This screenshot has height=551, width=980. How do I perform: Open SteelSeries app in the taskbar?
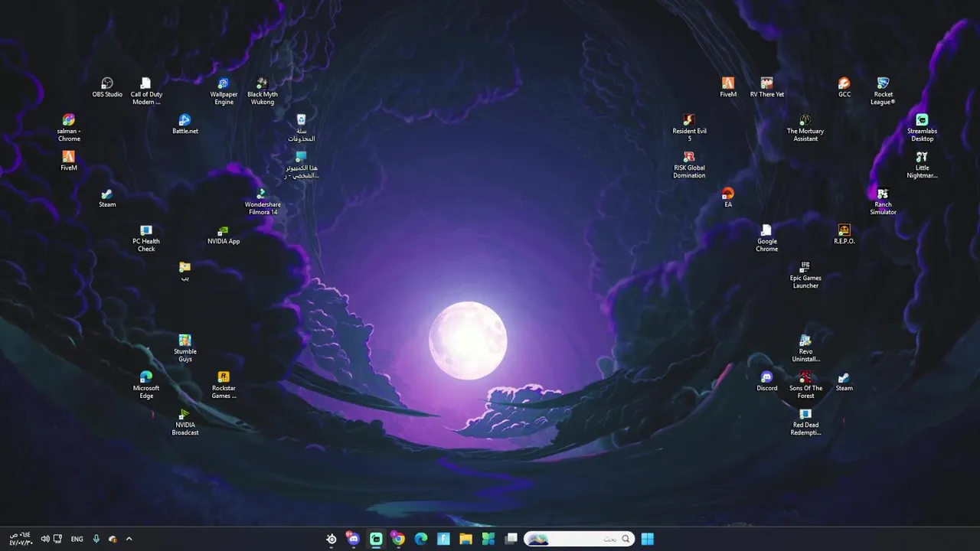coord(332,539)
